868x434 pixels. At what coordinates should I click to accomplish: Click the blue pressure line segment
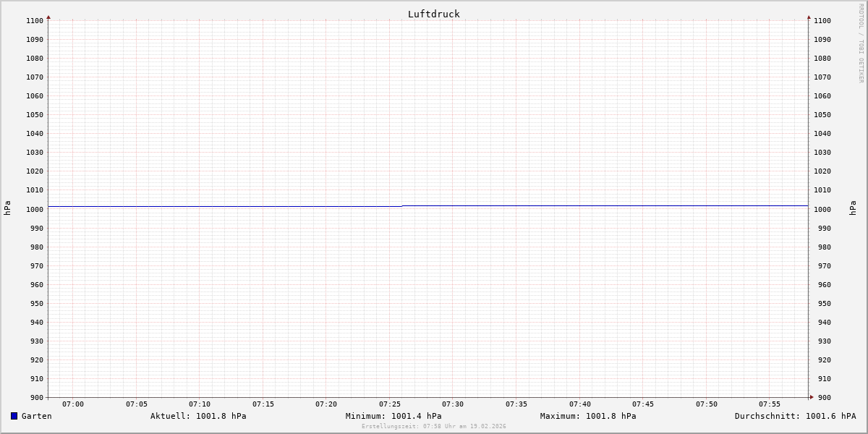[x=605, y=206]
